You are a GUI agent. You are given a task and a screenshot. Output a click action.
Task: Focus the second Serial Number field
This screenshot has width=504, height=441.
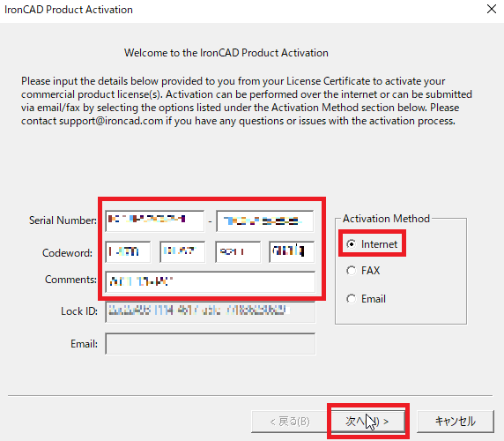[x=265, y=221]
